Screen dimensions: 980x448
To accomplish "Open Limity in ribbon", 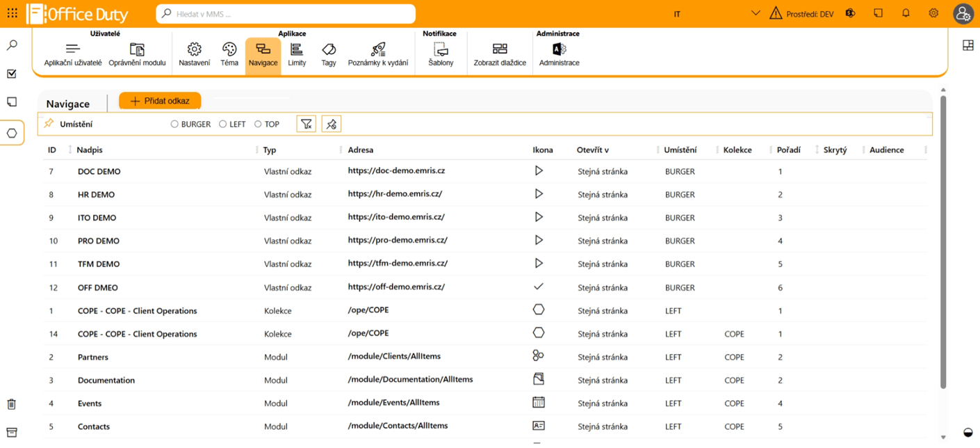I will click(x=297, y=54).
